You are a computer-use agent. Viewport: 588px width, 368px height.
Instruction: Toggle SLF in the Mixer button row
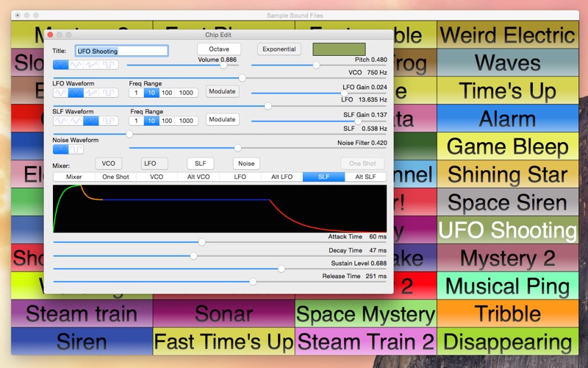coord(200,163)
